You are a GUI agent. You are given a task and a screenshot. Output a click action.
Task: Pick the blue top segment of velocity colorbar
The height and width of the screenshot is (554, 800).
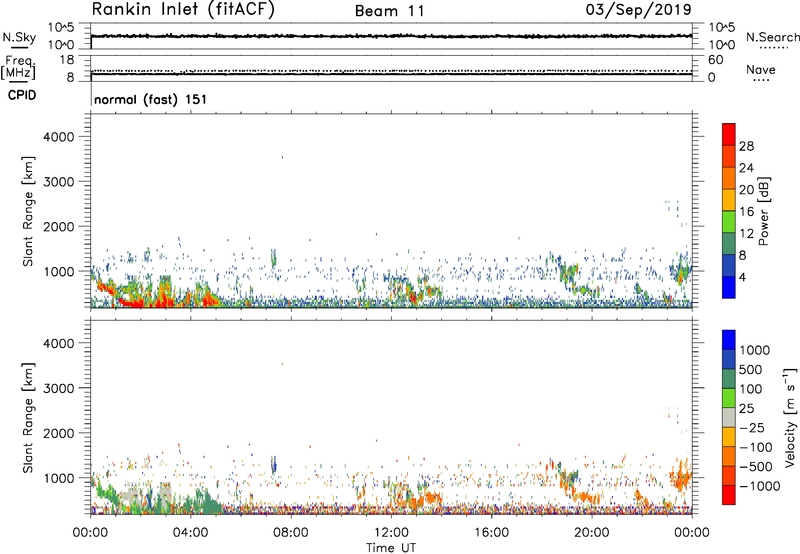click(x=729, y=340)
